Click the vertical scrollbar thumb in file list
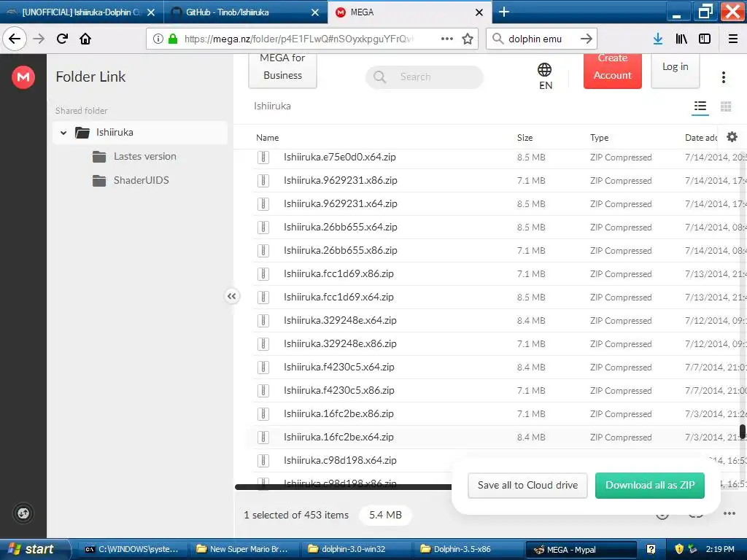The height and width of the screenshot is (560, 747). (742, 432)
